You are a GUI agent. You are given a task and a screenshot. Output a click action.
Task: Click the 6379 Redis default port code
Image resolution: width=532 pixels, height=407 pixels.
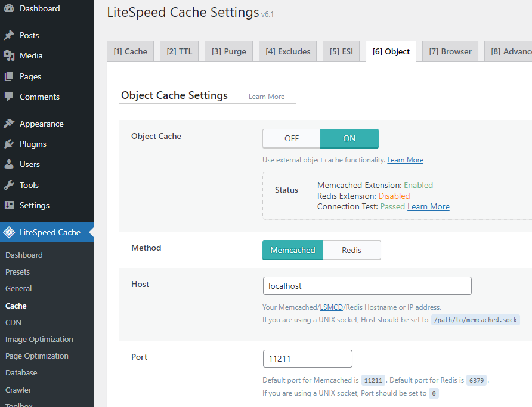tap(477, 380)
